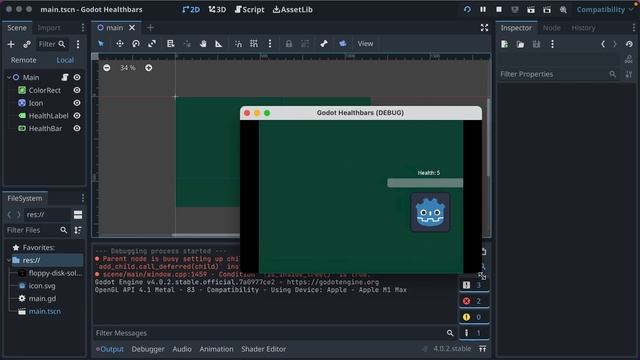
Task: Select the Ruler Mode tool
Action: (x=219, y=44)
